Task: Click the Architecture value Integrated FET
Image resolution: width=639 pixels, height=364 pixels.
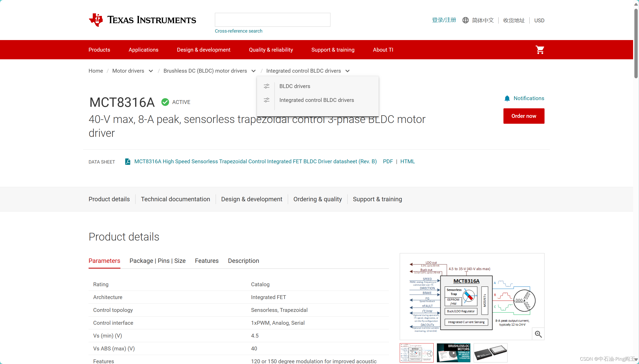Action: [268, 297]
